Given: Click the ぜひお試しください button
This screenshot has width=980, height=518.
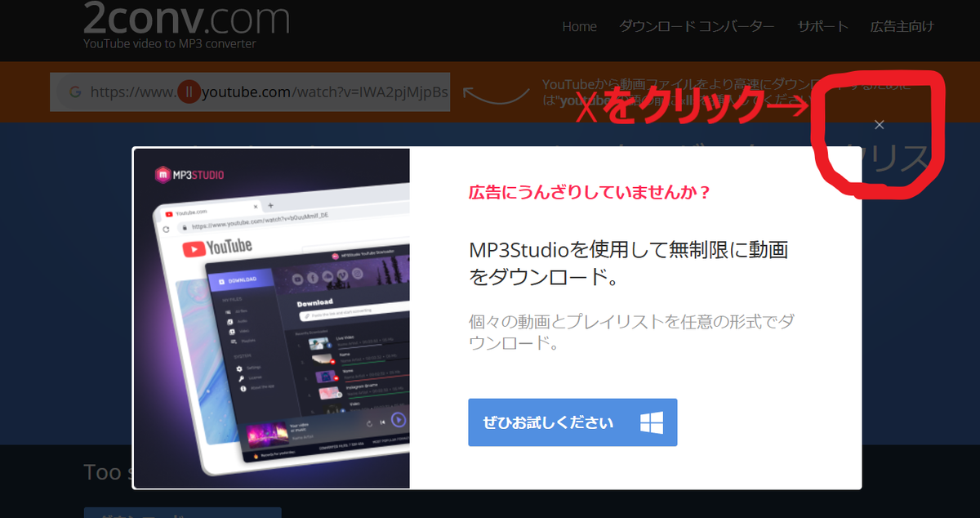Looking at the screenshot, I should pyautogui.click(x=572, y=422).
